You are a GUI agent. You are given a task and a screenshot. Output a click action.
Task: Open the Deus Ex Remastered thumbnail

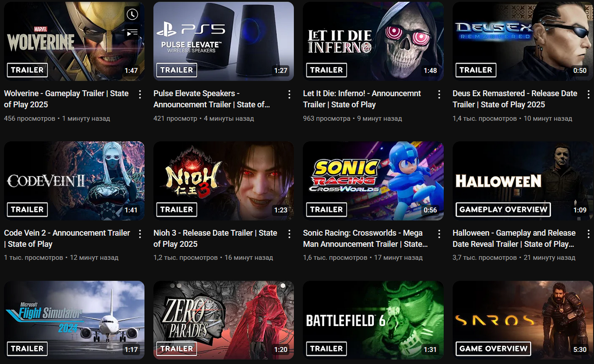(x=523, y=41)
